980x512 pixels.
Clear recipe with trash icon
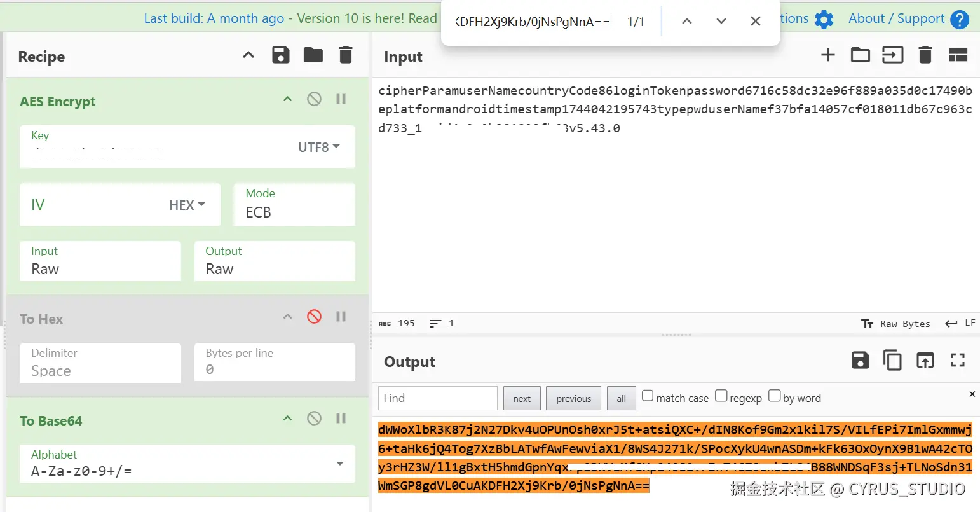point(346,55)
